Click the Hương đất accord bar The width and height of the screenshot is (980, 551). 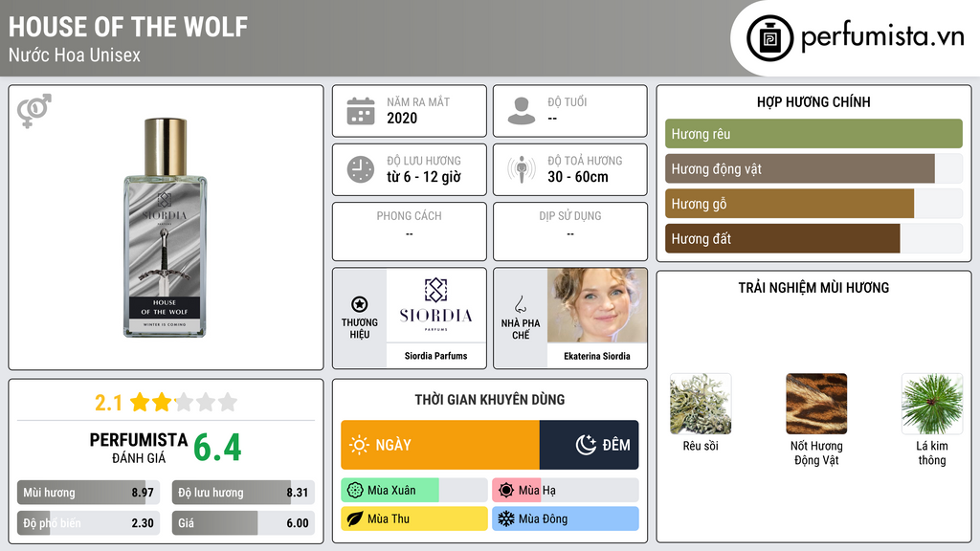(x=813, y=238)
